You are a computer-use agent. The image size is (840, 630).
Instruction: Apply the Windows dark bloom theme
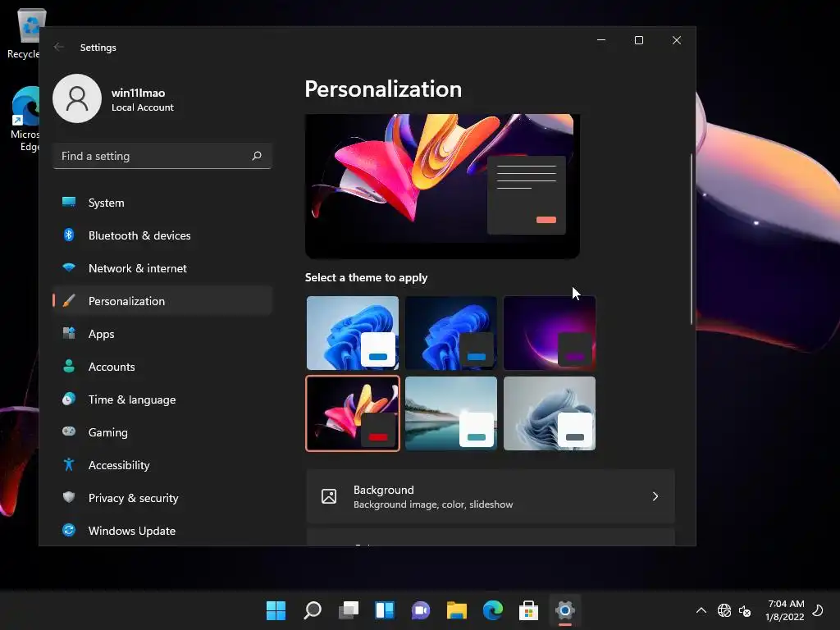coord(451,333)
